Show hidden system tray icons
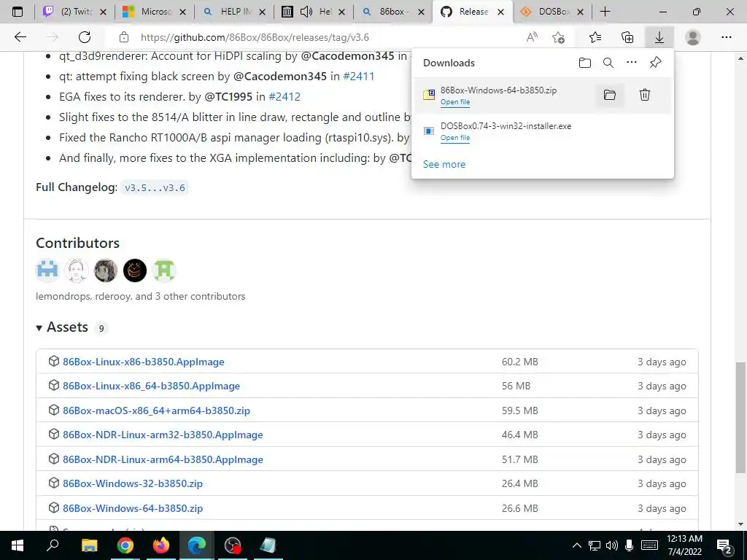The image size is (747, 560). [576, 545]
